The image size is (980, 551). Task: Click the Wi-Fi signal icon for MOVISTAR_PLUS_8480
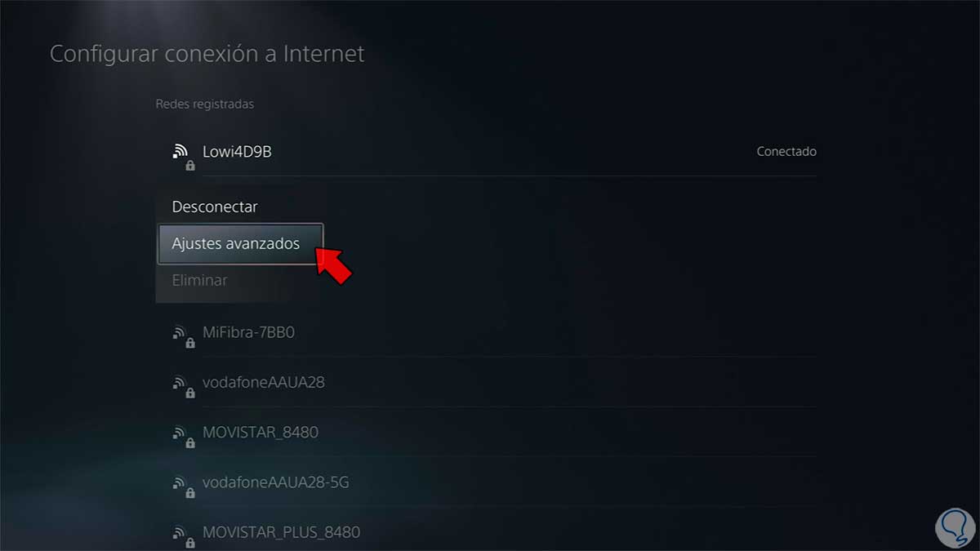click(180, 532)
